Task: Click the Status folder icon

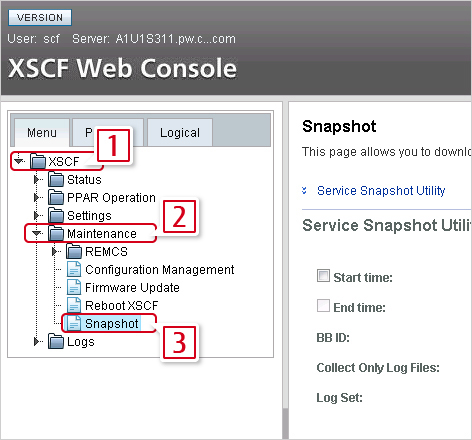Action: pos(56,179)
